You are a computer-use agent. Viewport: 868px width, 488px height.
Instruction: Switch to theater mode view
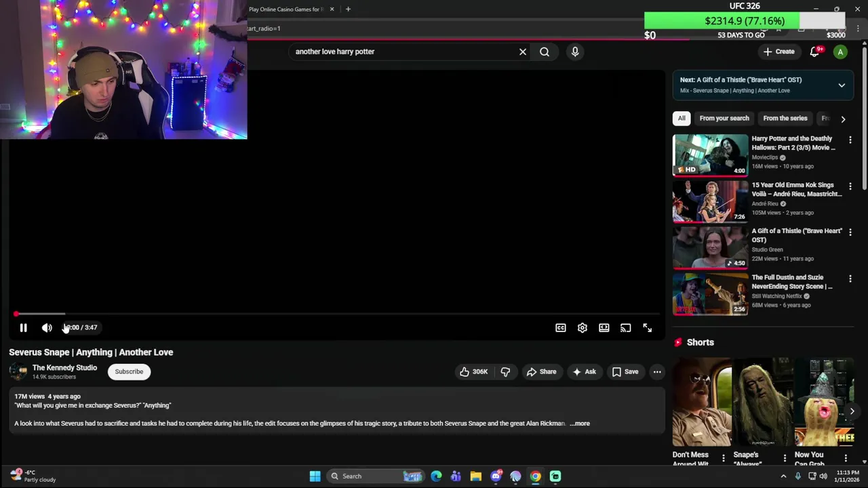604,328
